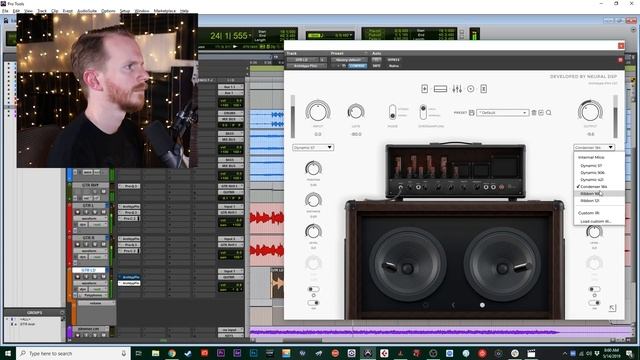This screenshot has height=360, width=640.
Task: Adjust right mic Level knob
Action: pos(594,231)
